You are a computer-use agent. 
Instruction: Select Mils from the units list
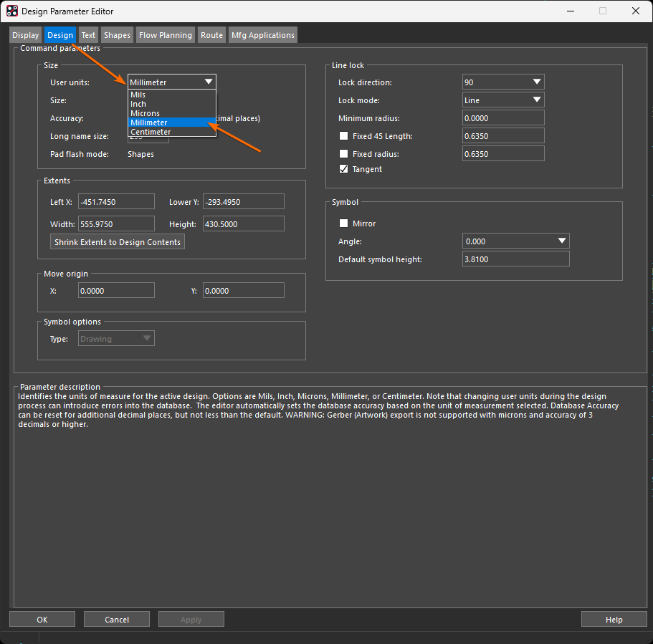click(x=138, y=95)
